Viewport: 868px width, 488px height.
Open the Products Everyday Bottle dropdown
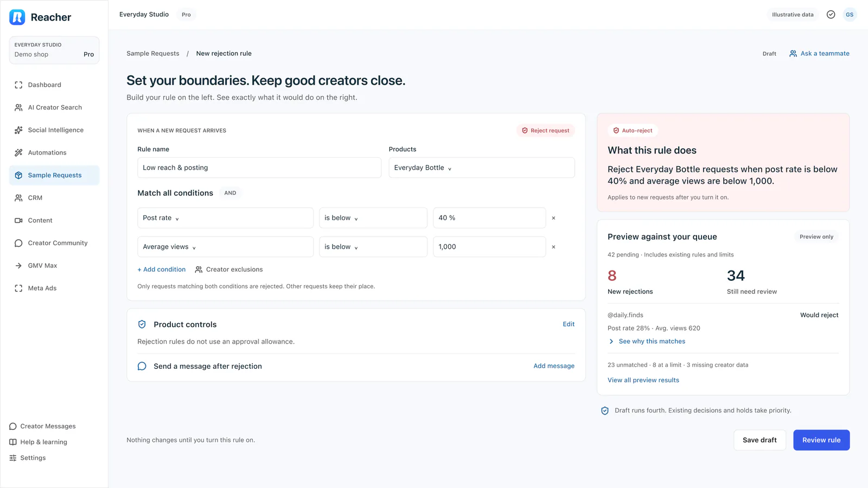[x=482, y=168]
